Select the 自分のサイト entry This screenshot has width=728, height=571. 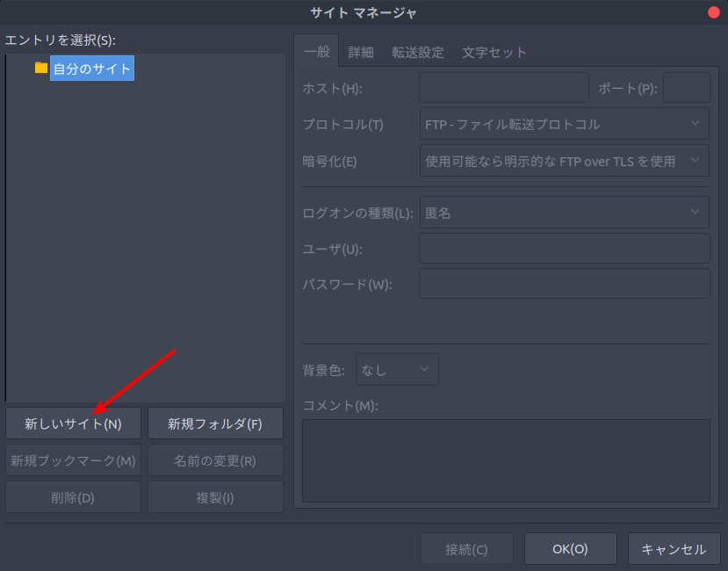[91, 68]
